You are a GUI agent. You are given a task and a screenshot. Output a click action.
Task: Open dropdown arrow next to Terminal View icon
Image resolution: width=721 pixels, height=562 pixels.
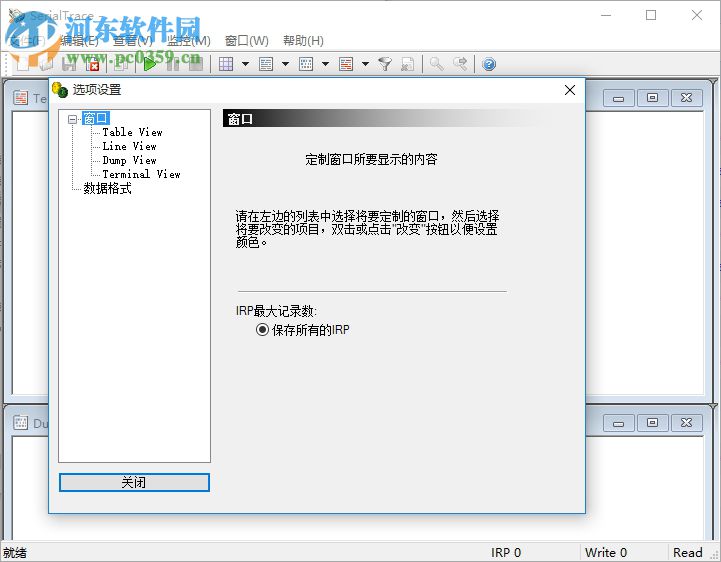pos(366,64)
